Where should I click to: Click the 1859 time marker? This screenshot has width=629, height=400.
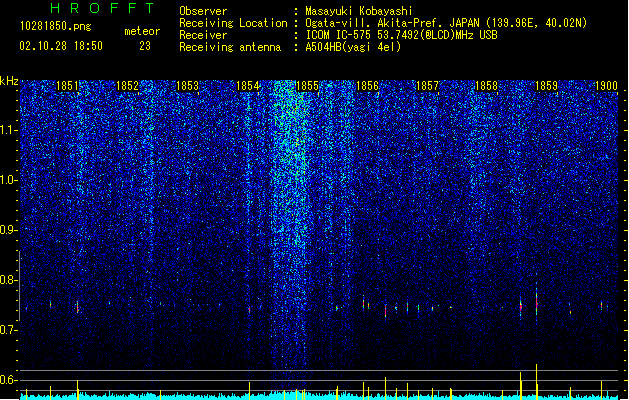546,86
